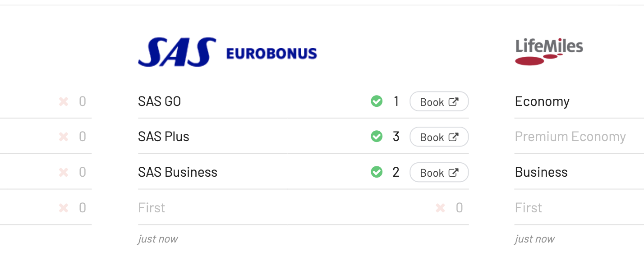
Task: Click green checkmark beside SAS Plus
Action: (377, 137)
